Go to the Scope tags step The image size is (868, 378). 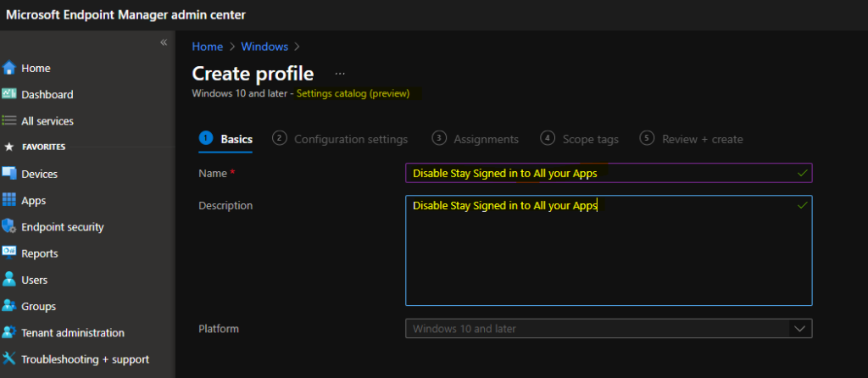coord(580,139)
